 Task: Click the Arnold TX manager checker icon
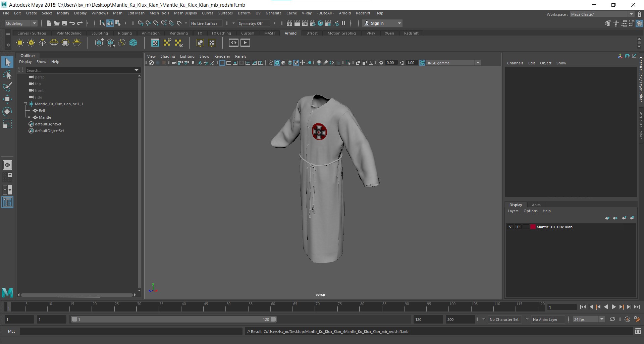click(155, 43)
